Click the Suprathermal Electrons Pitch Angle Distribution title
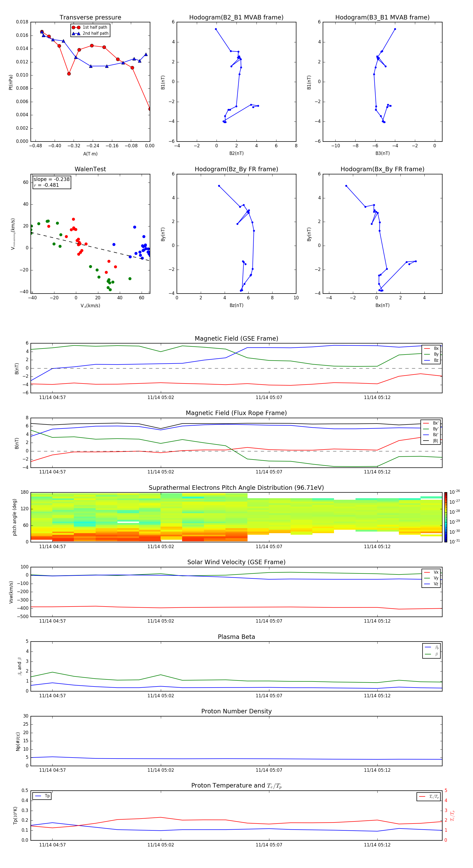This screenshot has height=868, width=473. click(236, 488)
